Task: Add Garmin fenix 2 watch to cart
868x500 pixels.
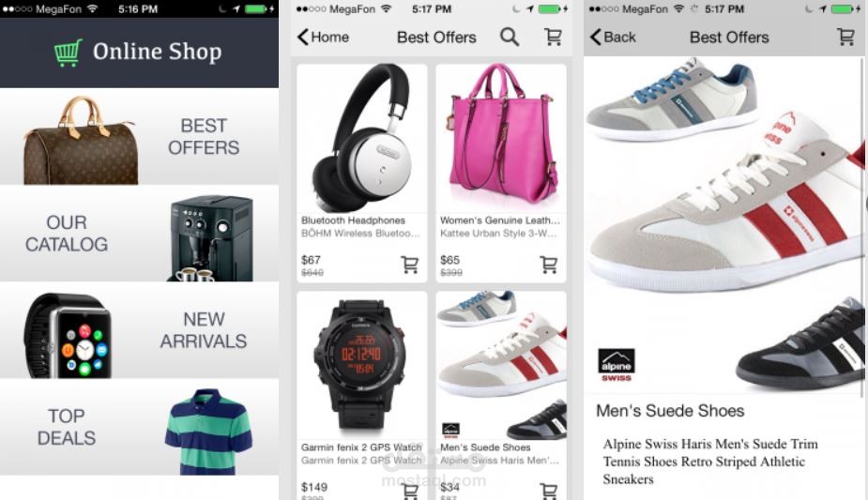Action: tap(410, 491)
